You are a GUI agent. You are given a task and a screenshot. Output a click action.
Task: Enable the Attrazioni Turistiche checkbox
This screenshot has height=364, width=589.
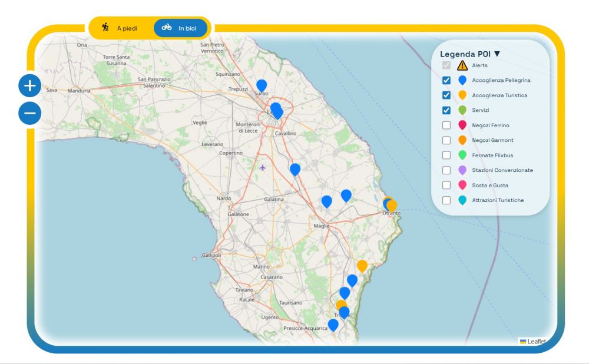pos(446,200)
